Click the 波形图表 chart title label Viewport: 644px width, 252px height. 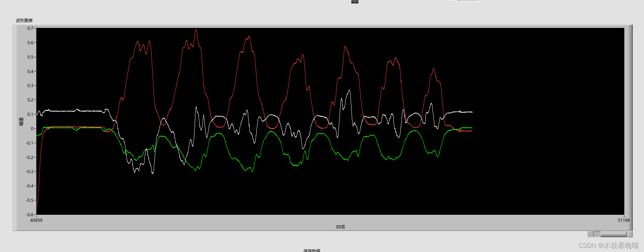24,21
